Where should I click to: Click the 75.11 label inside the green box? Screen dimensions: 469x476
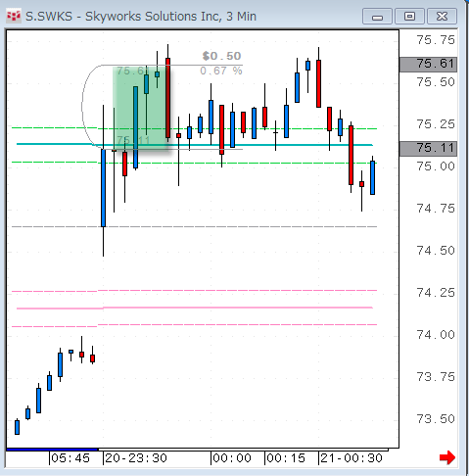[x=133, y=140]
